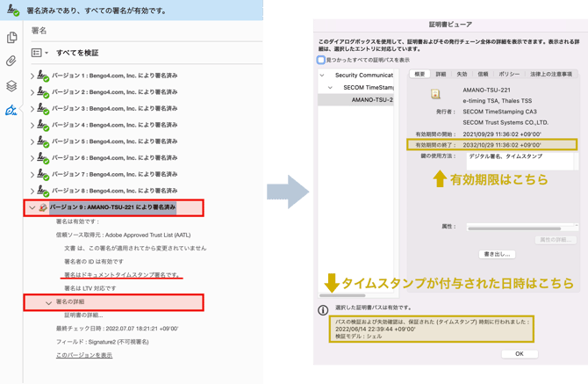This screenshot has width=588, height=384.
Task: Click the info icon beside path status
Action: (x=323, y=310)
